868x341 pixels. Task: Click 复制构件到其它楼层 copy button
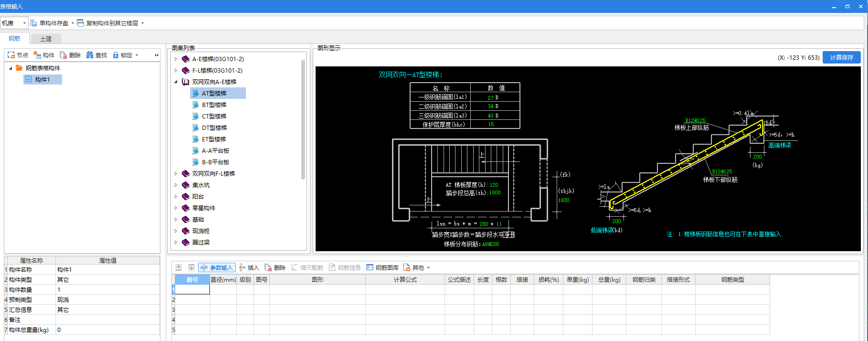click(107, 23)
